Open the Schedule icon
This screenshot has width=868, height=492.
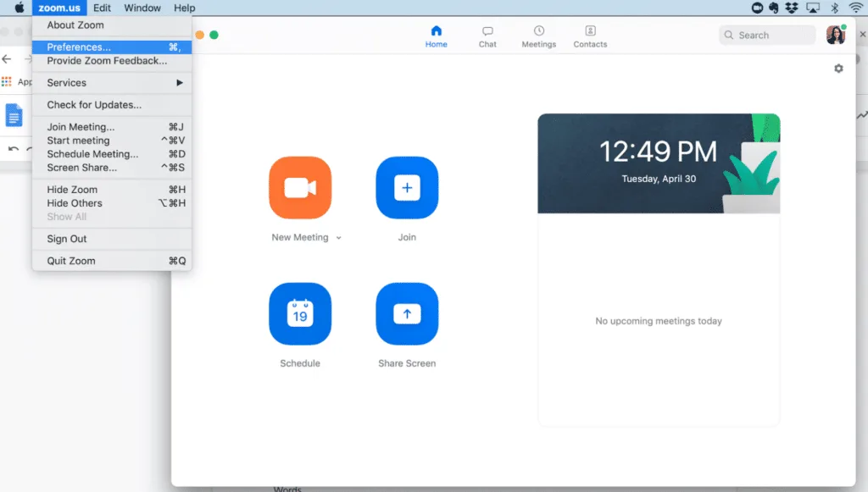(300, 313)
